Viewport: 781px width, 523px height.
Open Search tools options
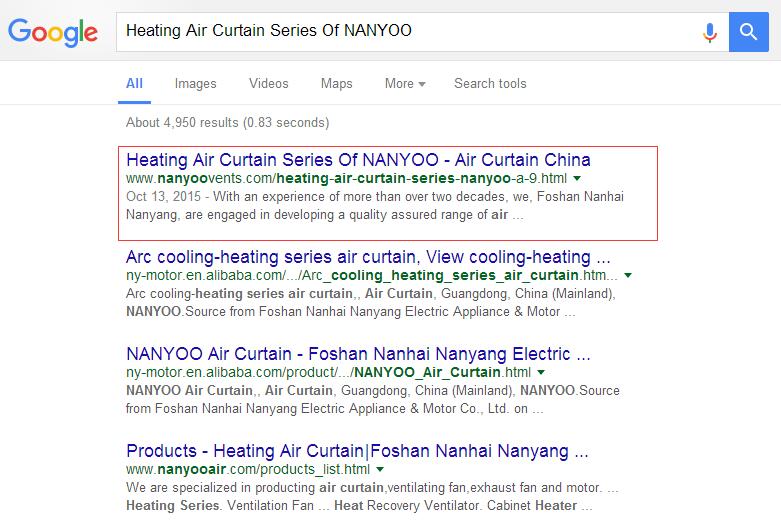pos(490,83)
